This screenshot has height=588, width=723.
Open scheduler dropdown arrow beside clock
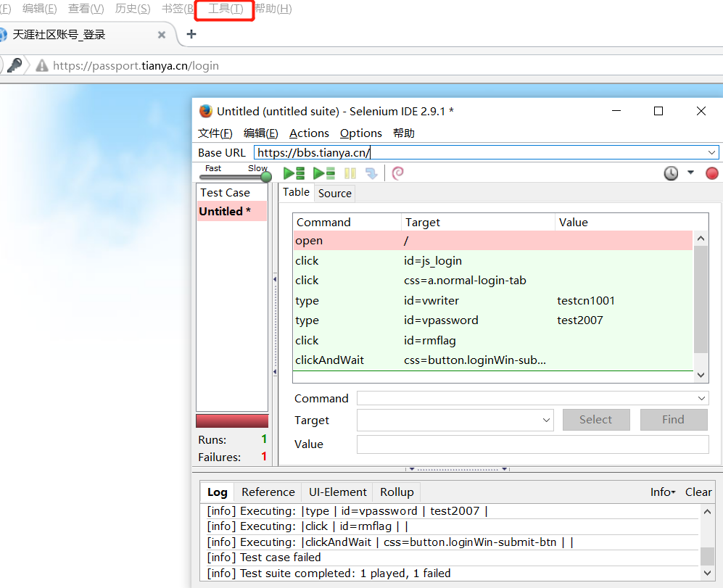point(690,173)
